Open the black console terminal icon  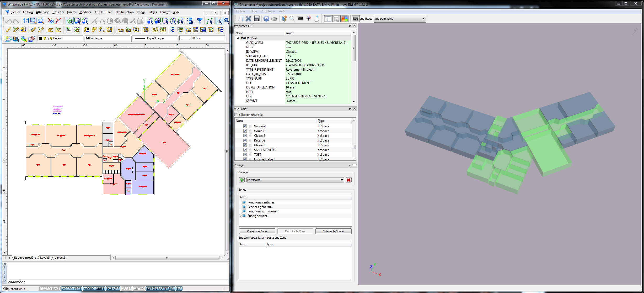[300, 19]
